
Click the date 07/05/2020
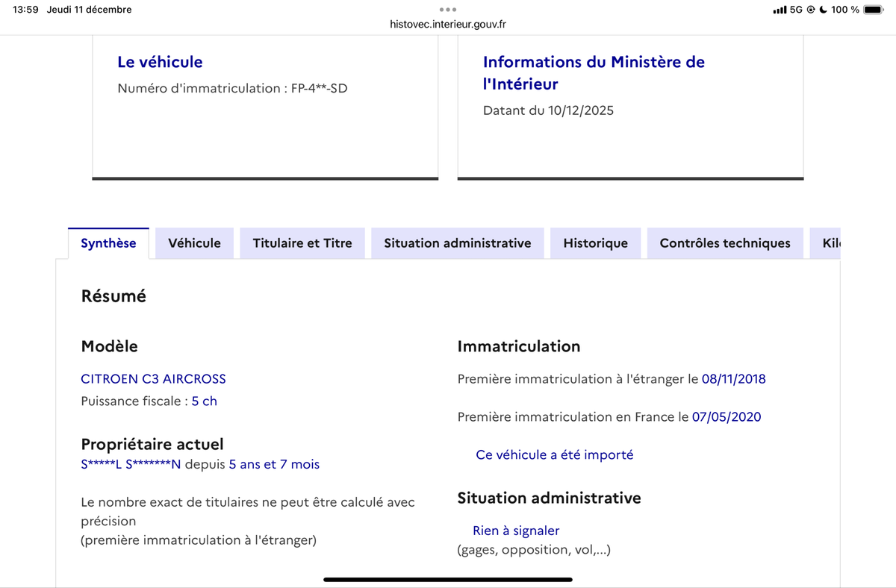pos(727,417)
